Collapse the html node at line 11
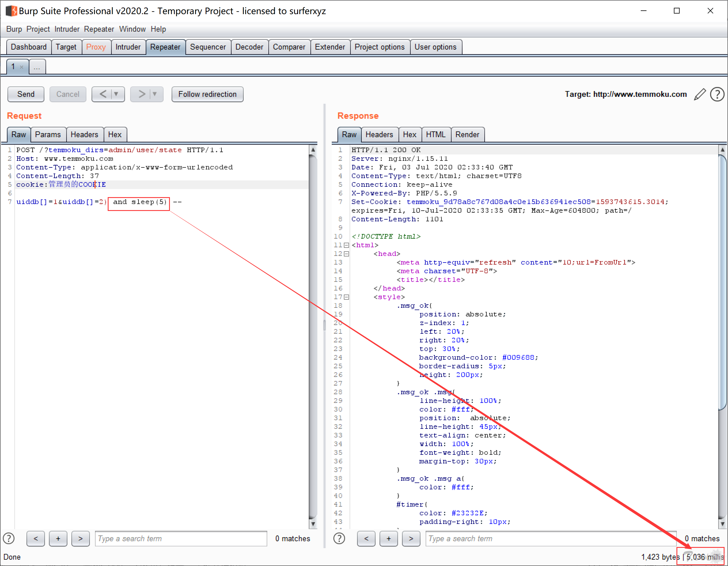Image resolution: width=728 pixels, height=566 pixels. point(347,245)
